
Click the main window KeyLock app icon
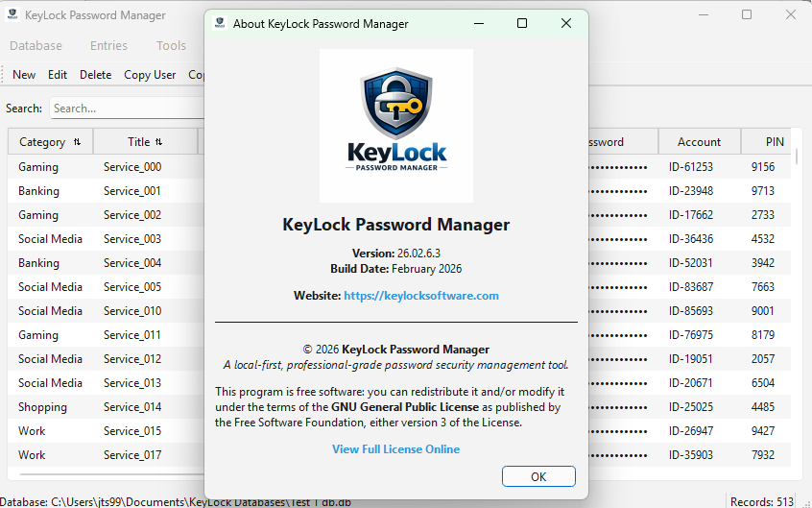12,15
